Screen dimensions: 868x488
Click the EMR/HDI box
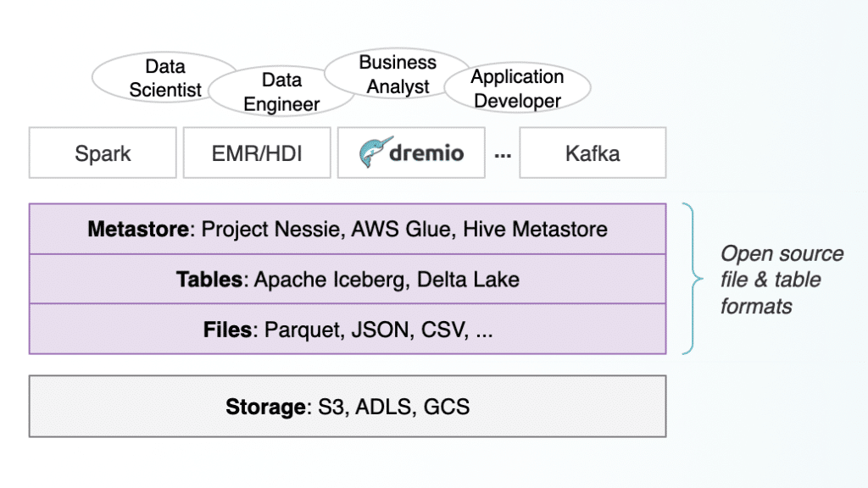(257, 152)
